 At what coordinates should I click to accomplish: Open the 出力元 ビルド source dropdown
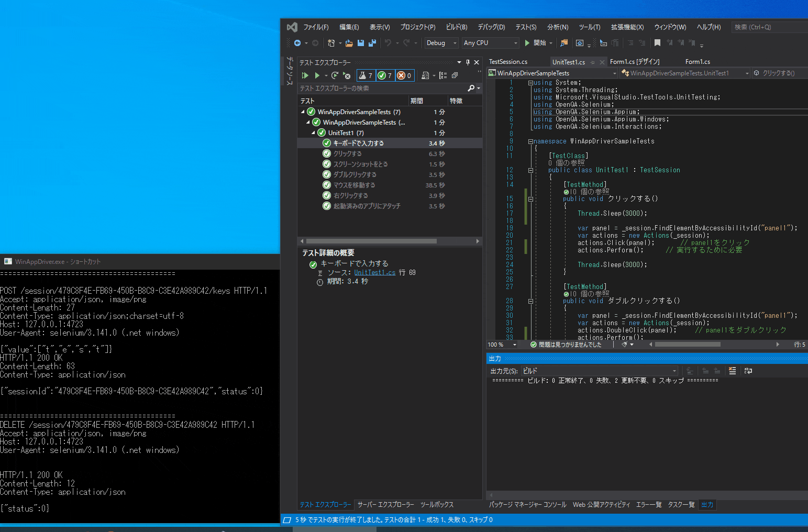pos(600,371)
